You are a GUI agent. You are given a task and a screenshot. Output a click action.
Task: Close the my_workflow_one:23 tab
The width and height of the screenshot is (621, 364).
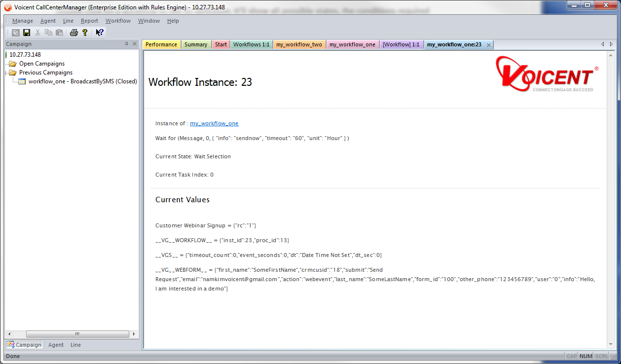coord(489,45)
